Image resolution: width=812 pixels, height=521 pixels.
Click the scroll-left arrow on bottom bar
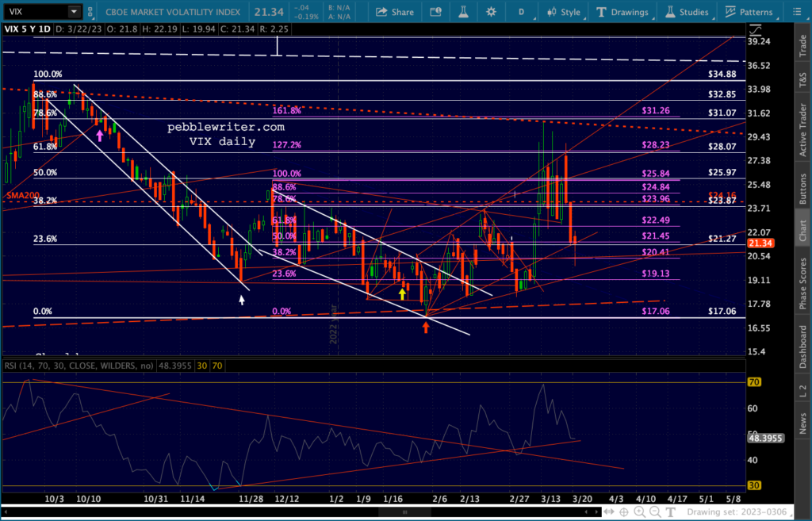pyautogui.click(x=586, y=511)
